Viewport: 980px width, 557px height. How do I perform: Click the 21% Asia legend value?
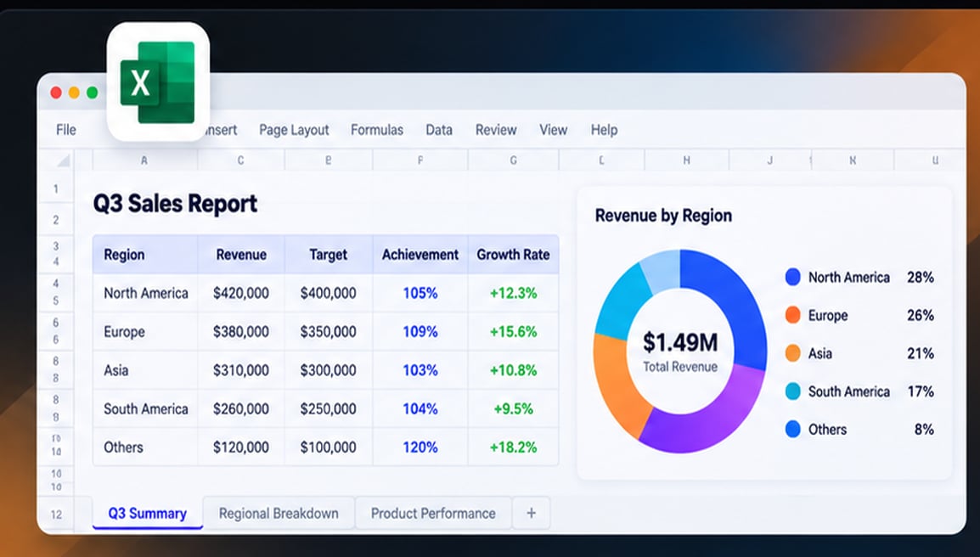click(x=920, y=353)
